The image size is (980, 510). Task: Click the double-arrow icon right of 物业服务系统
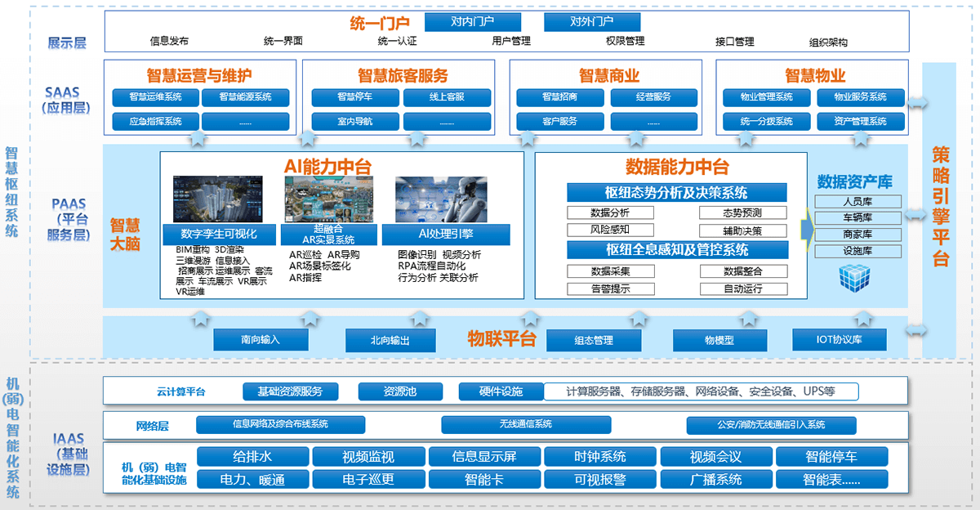point(919,102)
